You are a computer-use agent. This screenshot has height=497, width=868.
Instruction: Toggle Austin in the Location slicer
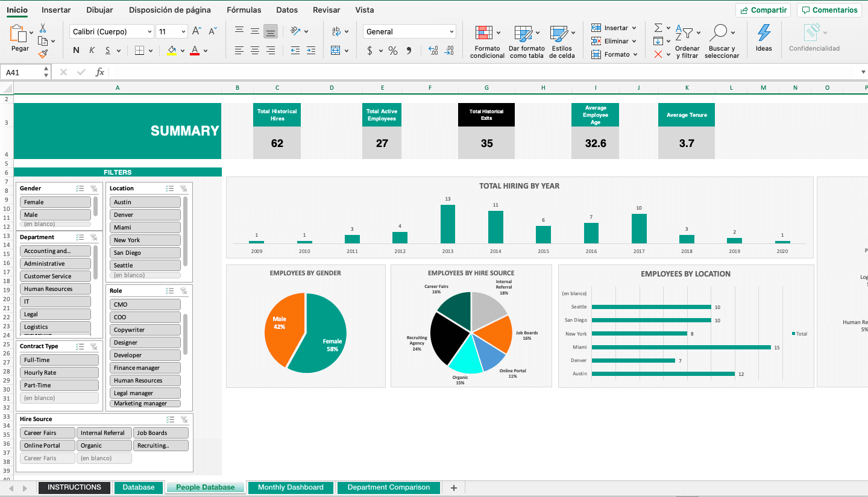pyautogui.click(x=145, y=202)
